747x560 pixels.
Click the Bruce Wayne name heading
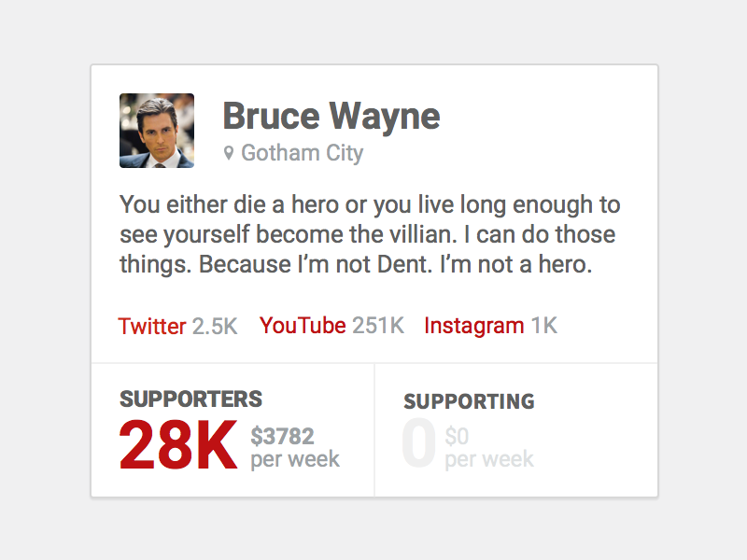[331, 116]
